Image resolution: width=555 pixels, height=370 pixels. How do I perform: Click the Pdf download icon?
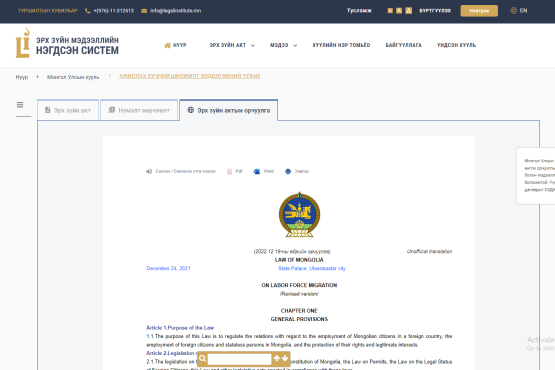pos(229,171)
